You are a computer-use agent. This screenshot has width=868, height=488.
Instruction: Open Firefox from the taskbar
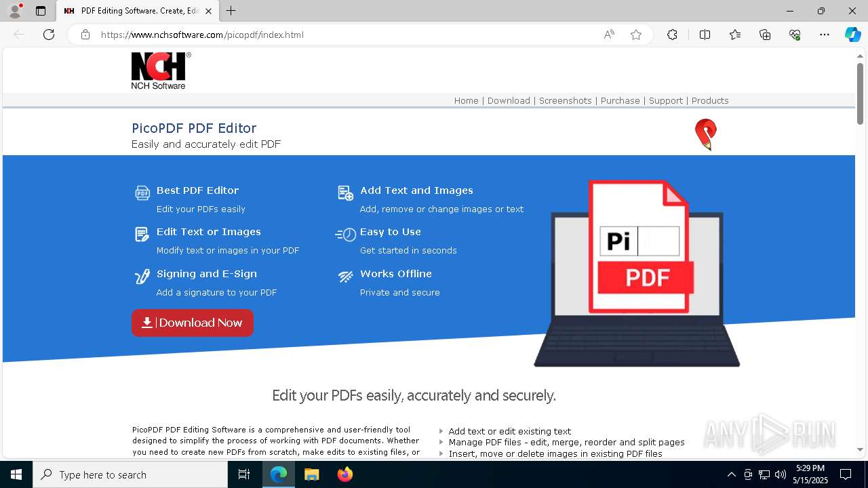coord(345,474)
